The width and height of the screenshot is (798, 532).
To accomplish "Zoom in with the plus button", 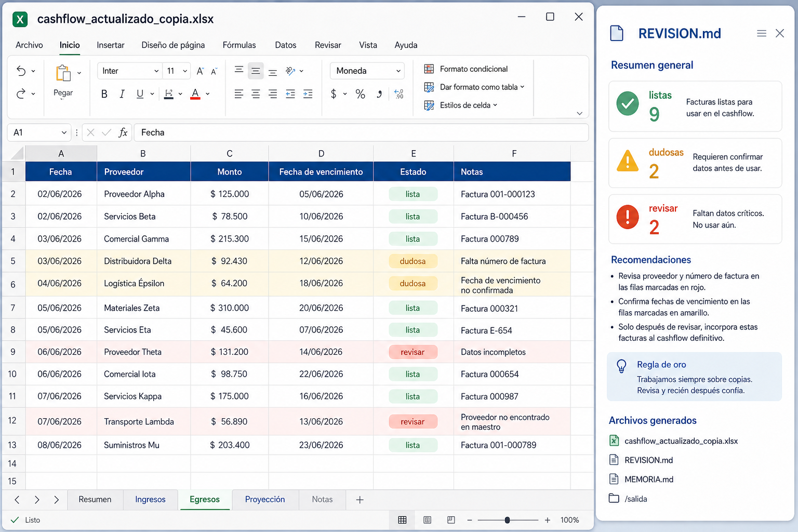I will tap(547, 520).
